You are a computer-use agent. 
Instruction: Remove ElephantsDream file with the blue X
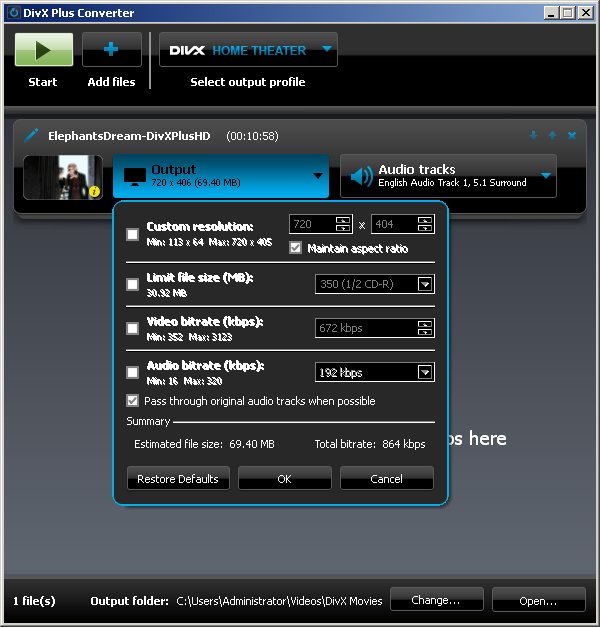click(572, 136)
